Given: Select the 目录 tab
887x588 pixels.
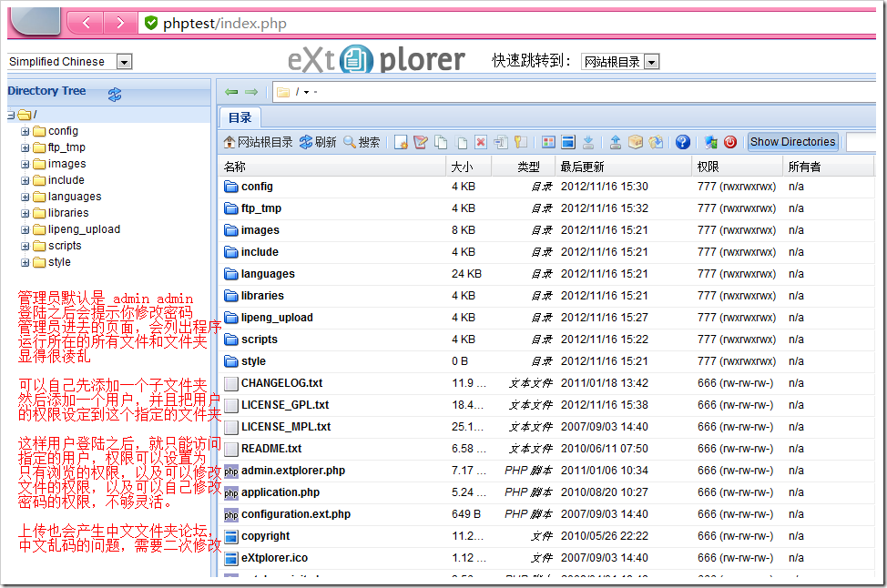Looking at the screenshot, I should (240, 117).
